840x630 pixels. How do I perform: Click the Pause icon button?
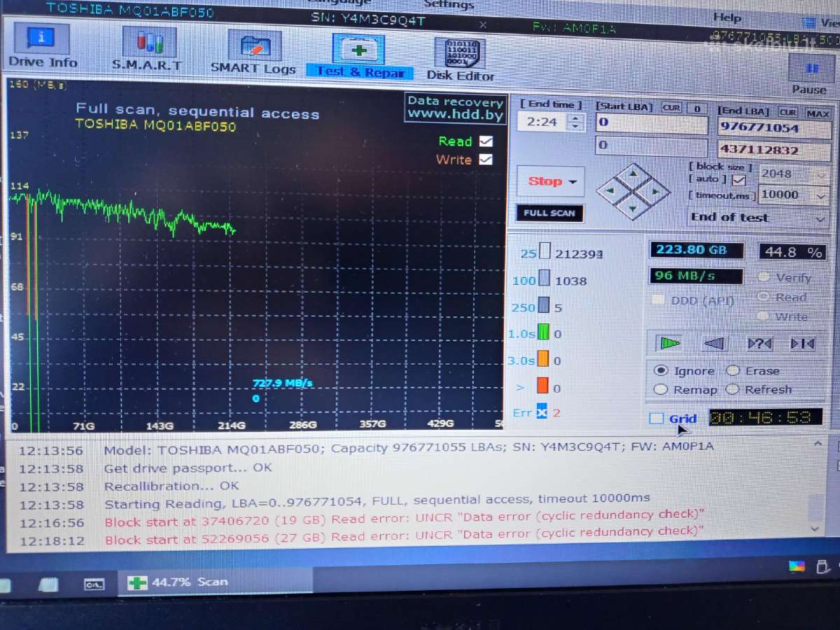tap(811, 69)
